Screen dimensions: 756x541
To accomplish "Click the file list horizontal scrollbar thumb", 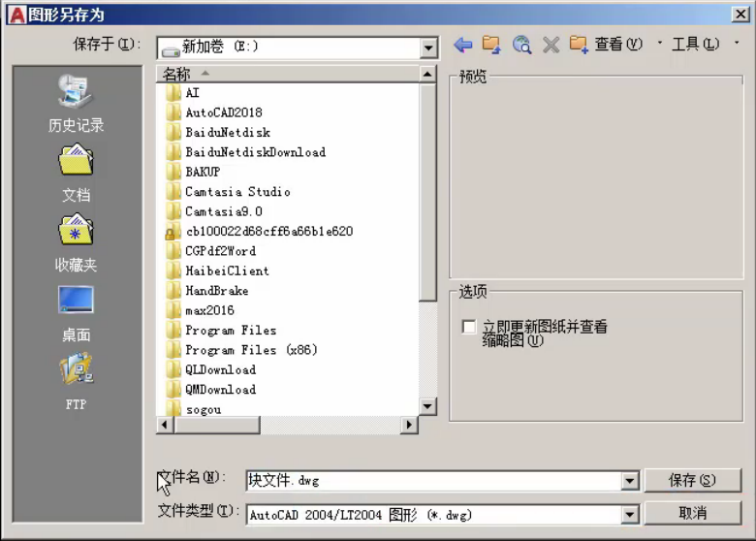I will pyautogui.click(x=217, y=425).
